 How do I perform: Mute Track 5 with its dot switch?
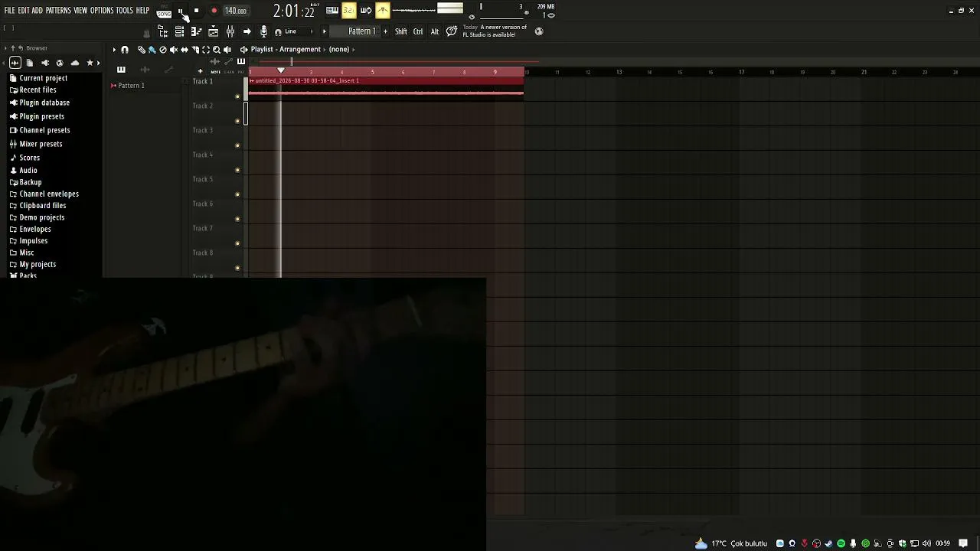[237, 194]
